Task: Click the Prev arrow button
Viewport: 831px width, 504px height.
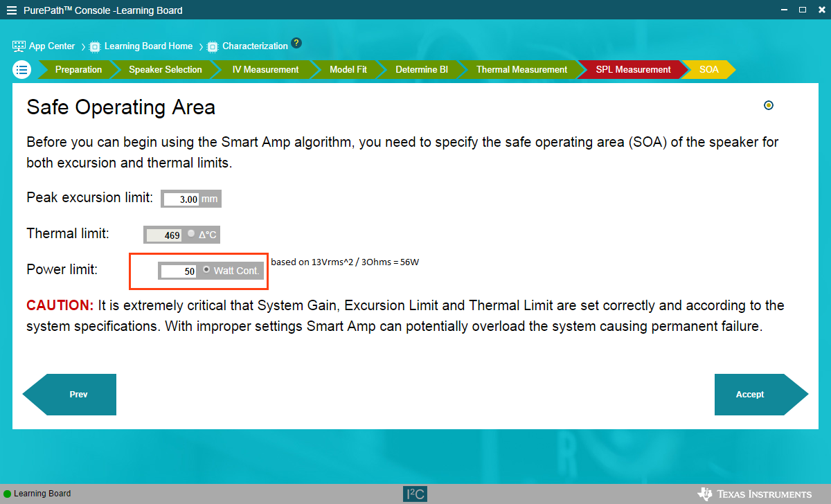Action: (69, 395)
